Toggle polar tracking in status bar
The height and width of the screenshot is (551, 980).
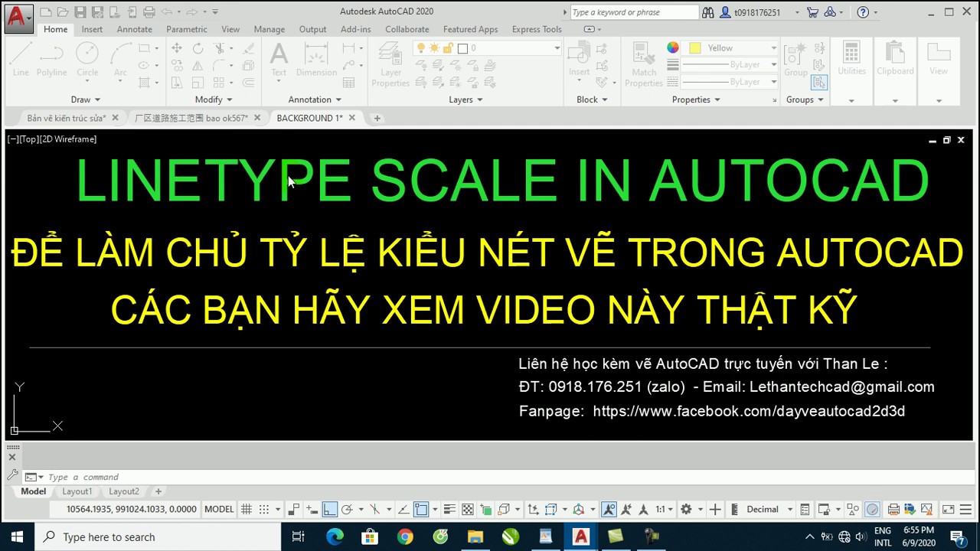347,510
